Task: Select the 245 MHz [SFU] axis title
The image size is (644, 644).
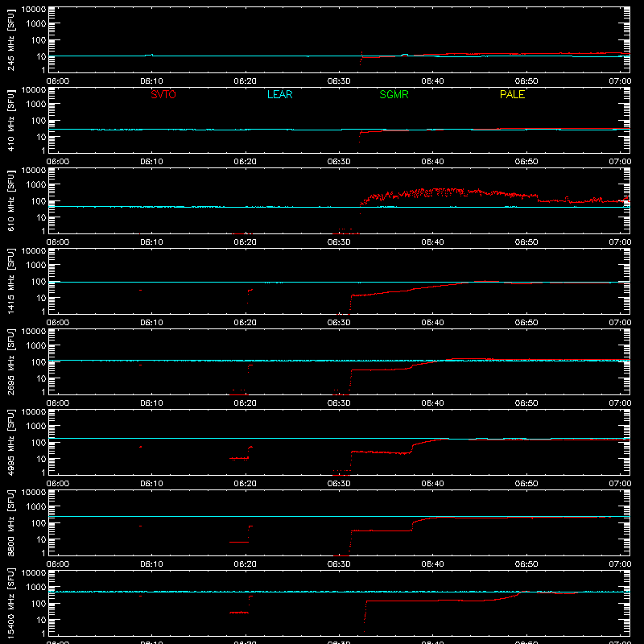Action: [10, 40]
